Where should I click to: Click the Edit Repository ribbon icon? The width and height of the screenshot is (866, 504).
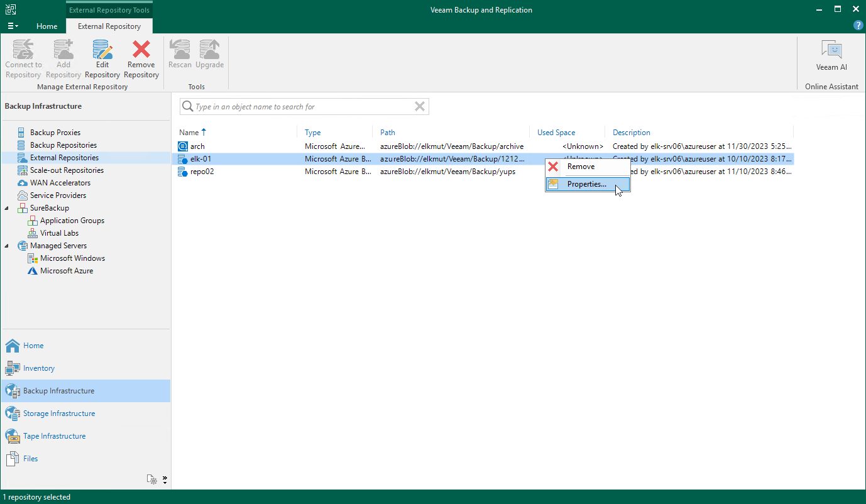click(x=102, y=49)
